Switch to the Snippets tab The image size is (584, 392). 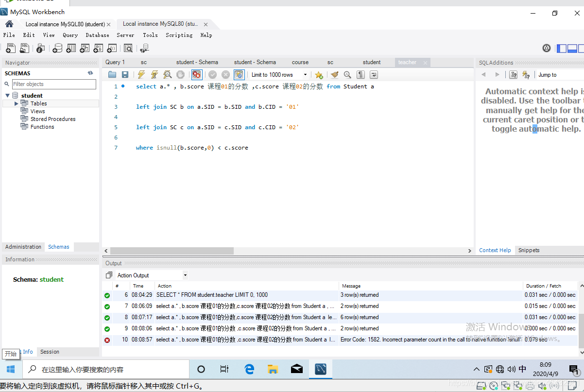529,250
